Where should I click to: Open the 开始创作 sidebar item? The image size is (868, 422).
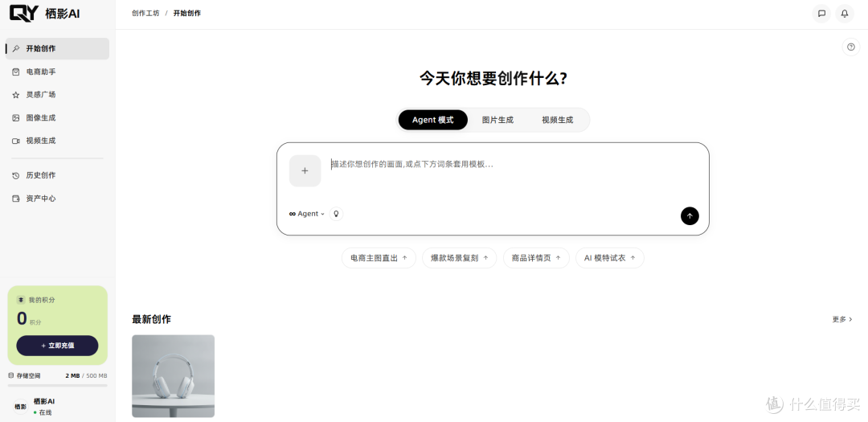click(x=58, y=49)
